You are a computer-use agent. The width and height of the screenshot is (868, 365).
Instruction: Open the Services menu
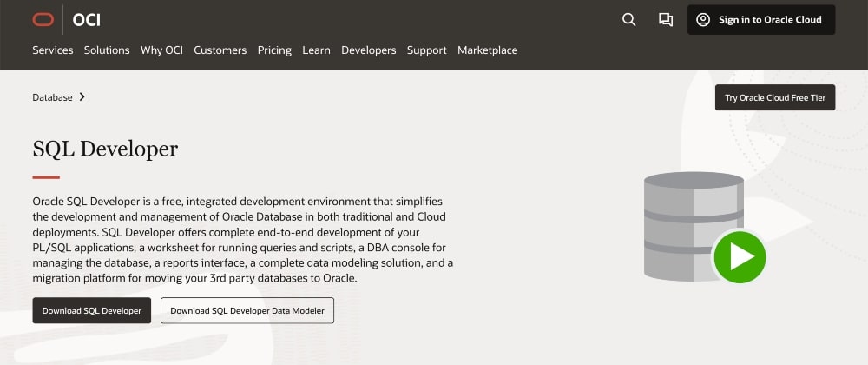coord(53,50)
